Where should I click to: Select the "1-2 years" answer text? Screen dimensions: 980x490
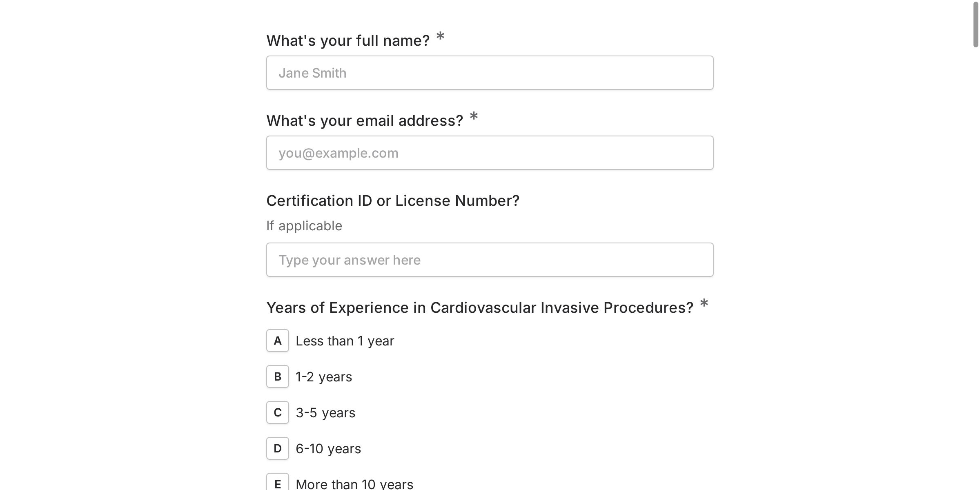pyautogui.click(x=323, y=377)
